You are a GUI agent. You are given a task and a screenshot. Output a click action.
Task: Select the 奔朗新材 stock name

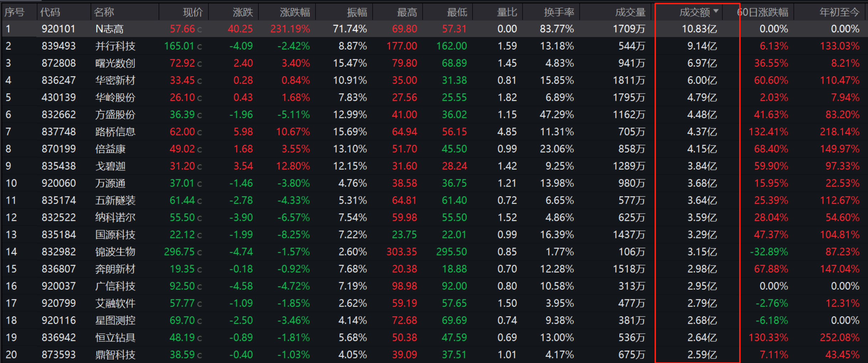click(115, 269)
